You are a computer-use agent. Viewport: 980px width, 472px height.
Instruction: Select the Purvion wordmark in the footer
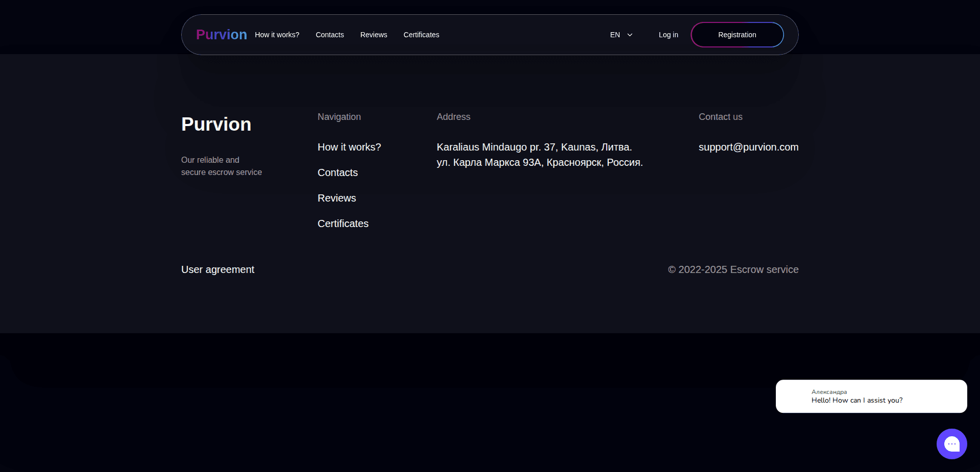216,124
